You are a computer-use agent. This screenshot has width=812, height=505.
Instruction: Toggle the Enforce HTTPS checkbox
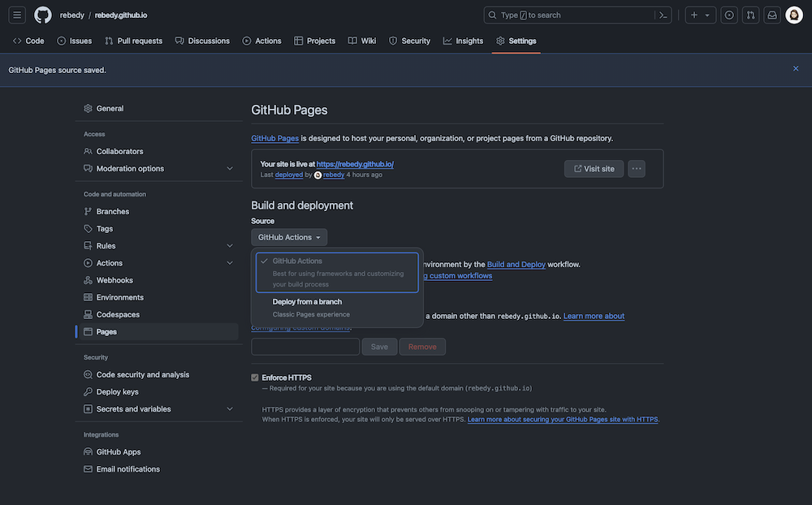coord(255,378)
